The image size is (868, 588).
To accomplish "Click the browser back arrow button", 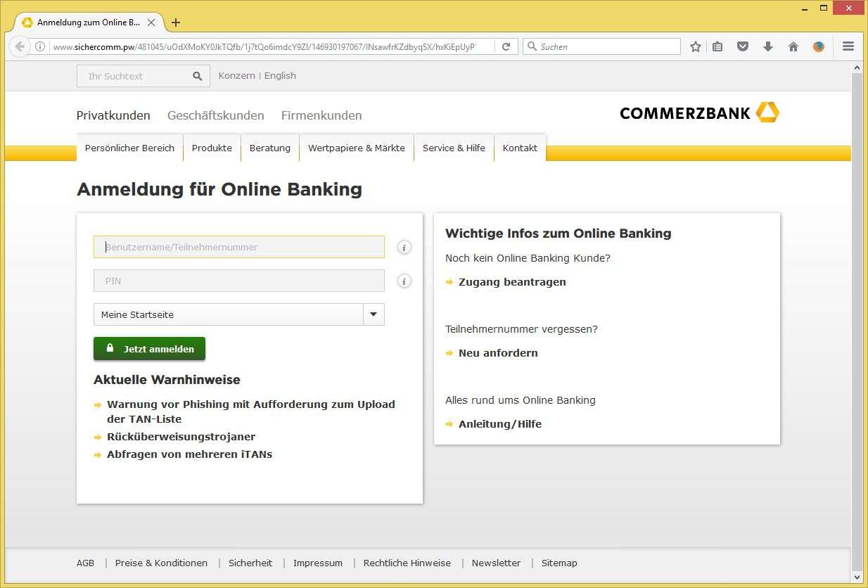I will [x=20, y=46].
